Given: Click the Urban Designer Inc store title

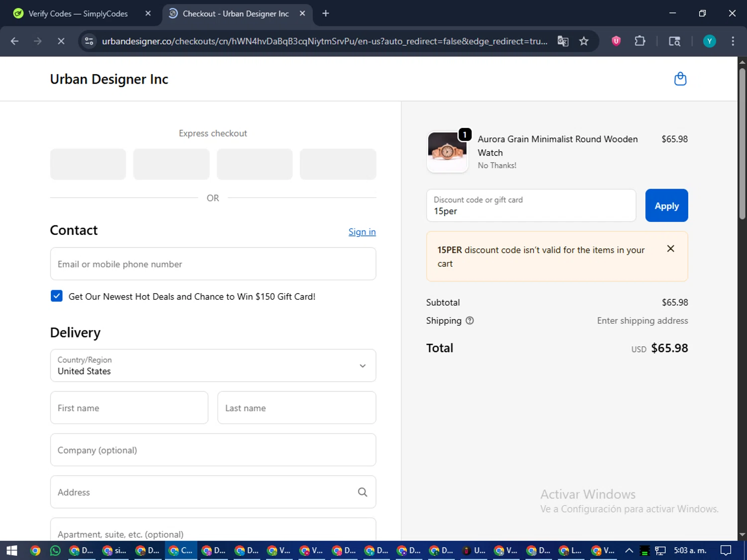Looking at the screenshot, I should click(x=109, y=79).
